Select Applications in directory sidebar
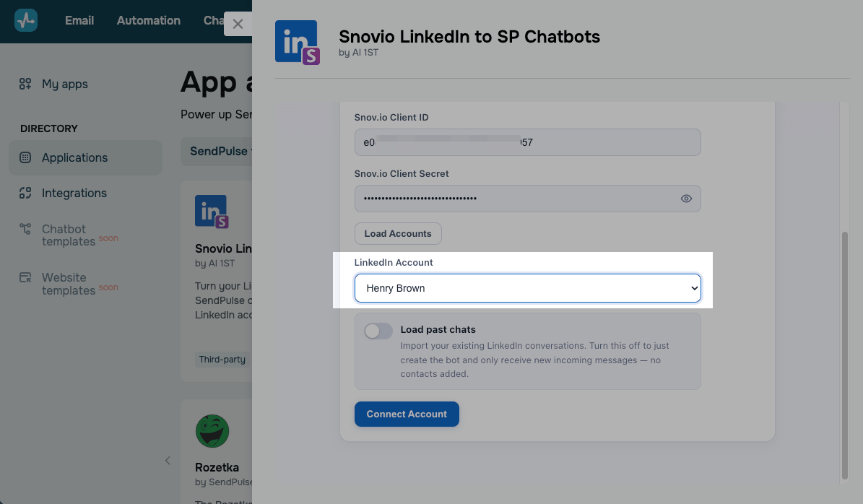 [x=85, y=157]
